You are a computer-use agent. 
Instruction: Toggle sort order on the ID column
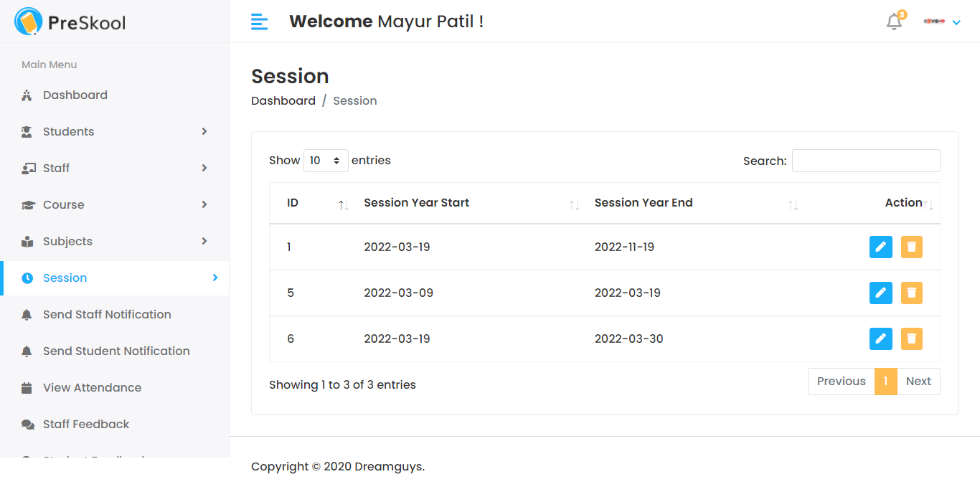342,206
